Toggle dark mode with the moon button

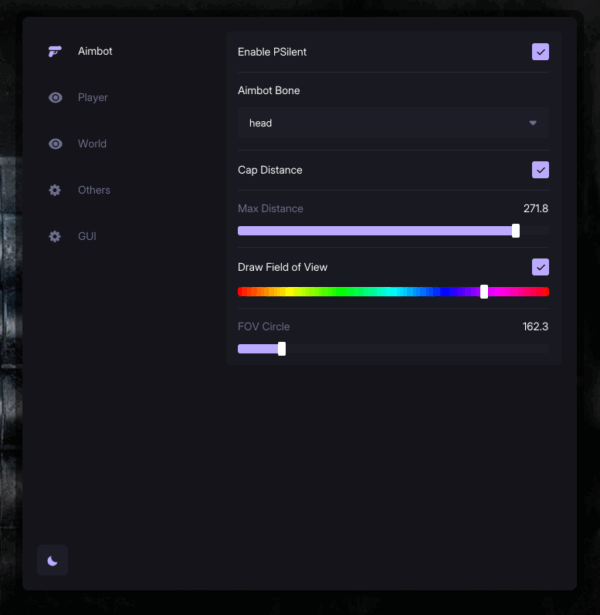(x=53, y=560)
